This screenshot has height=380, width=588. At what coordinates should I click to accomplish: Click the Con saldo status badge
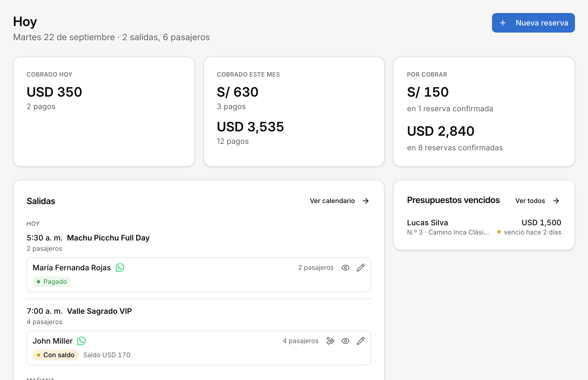point(56,355)
